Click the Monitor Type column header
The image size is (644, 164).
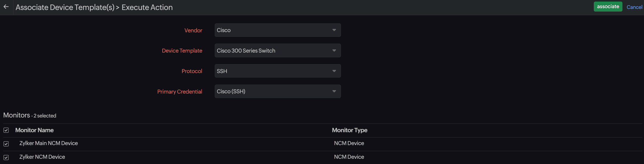pyautogui.click(x=349, y=130)
